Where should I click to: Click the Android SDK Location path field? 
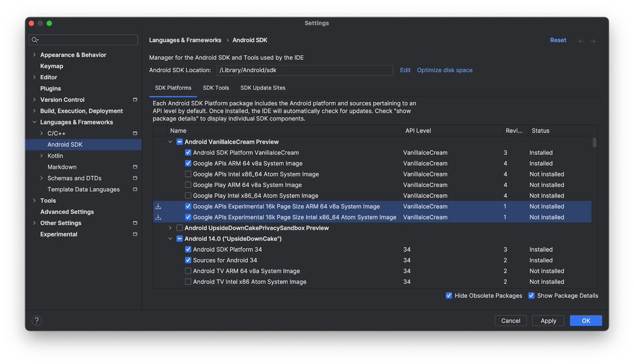click(x=305, y=70)
